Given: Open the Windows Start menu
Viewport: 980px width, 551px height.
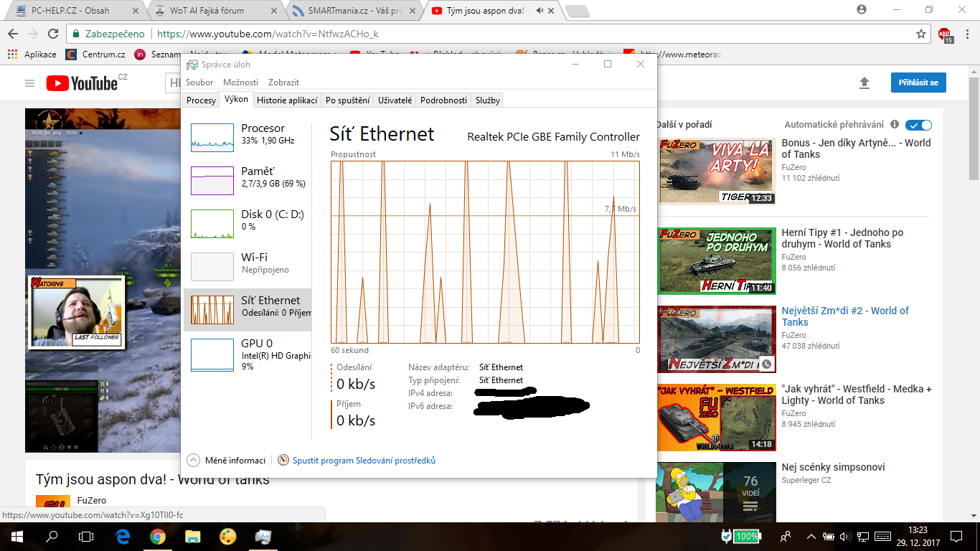Looking at the screenshot, I should pos(17,536).
